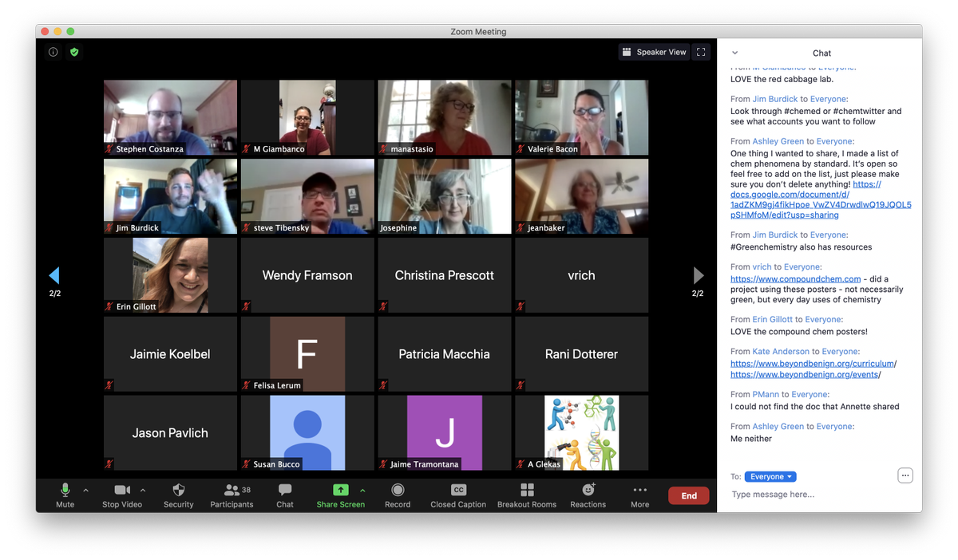The height and width of the screenshot is (560, 958).
Task: Click sender name PMann in chat
Action: coord(766,394)
